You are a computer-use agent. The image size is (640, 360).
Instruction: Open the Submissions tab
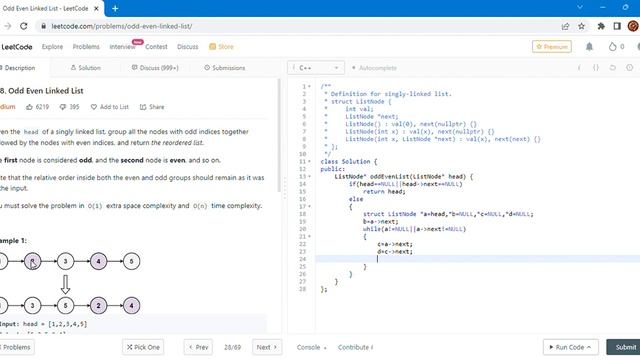tap(224, 68)
